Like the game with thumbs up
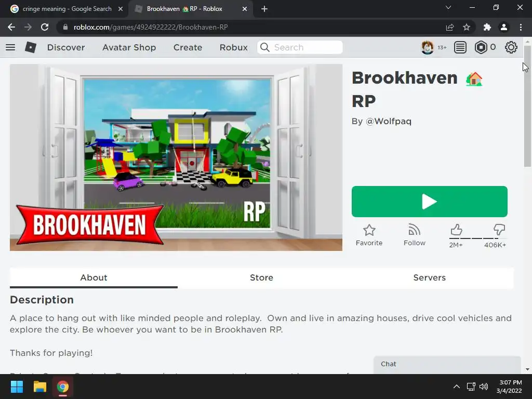This screenshot has width=532, height=399. click(456, 230)
